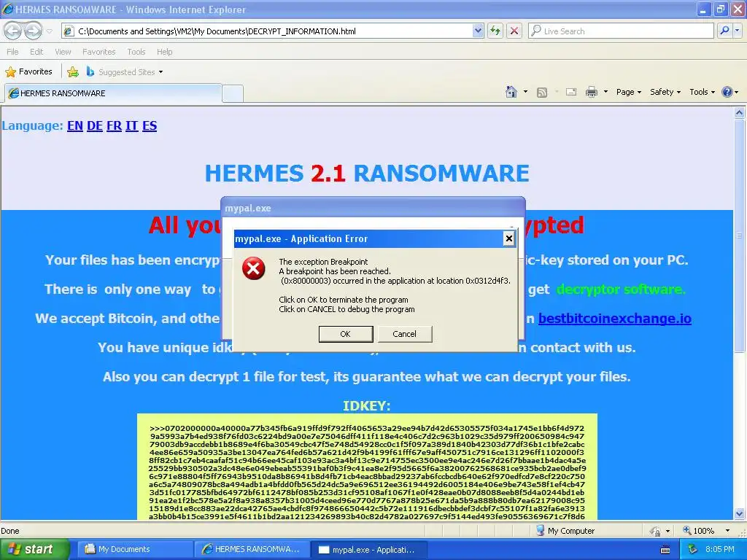Open the File menu

coord(13,52)
